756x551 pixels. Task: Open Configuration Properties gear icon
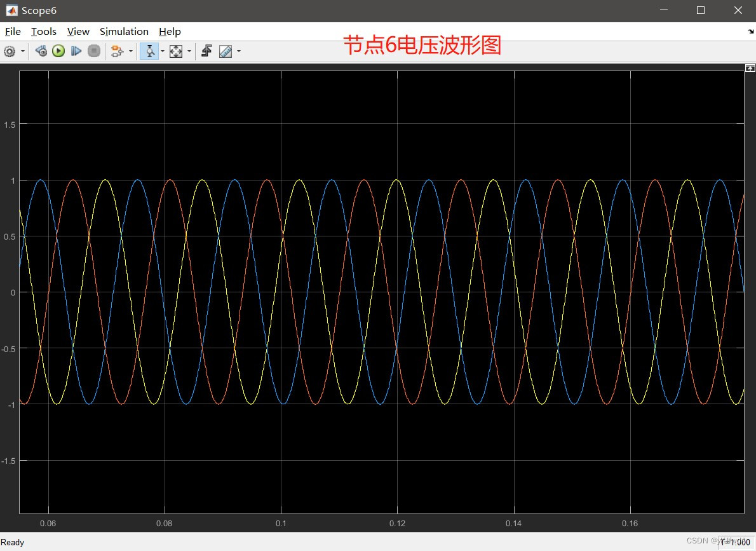[x=10, y=51]
